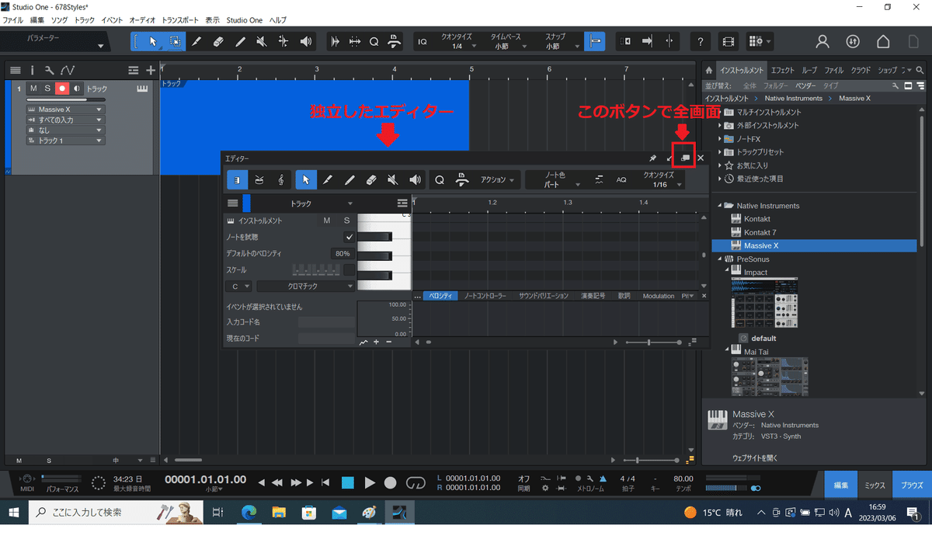Switch the Editor to Score view clef icon
This screenshot has height=560, width=932.
coord(280,179)
